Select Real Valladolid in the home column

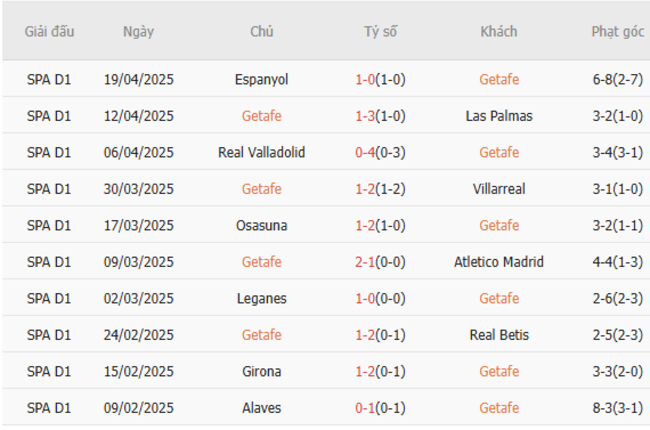pyautogui.click(x=262, y=153)
